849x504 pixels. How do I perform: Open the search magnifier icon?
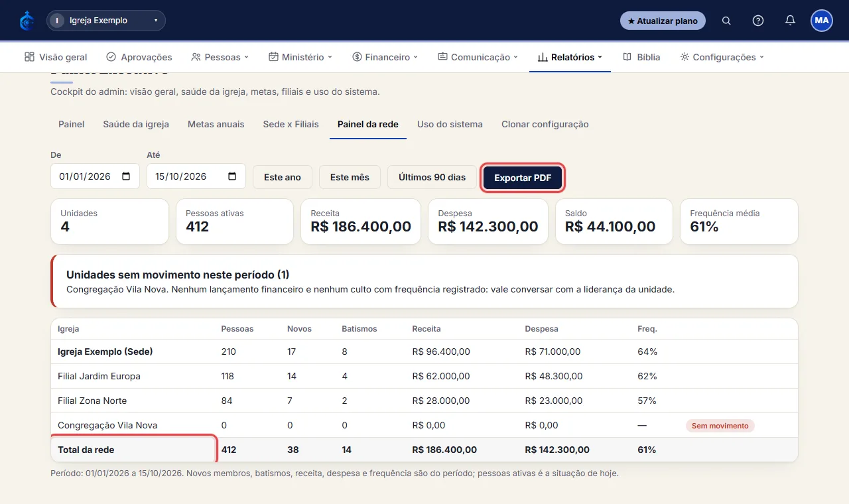726,21
